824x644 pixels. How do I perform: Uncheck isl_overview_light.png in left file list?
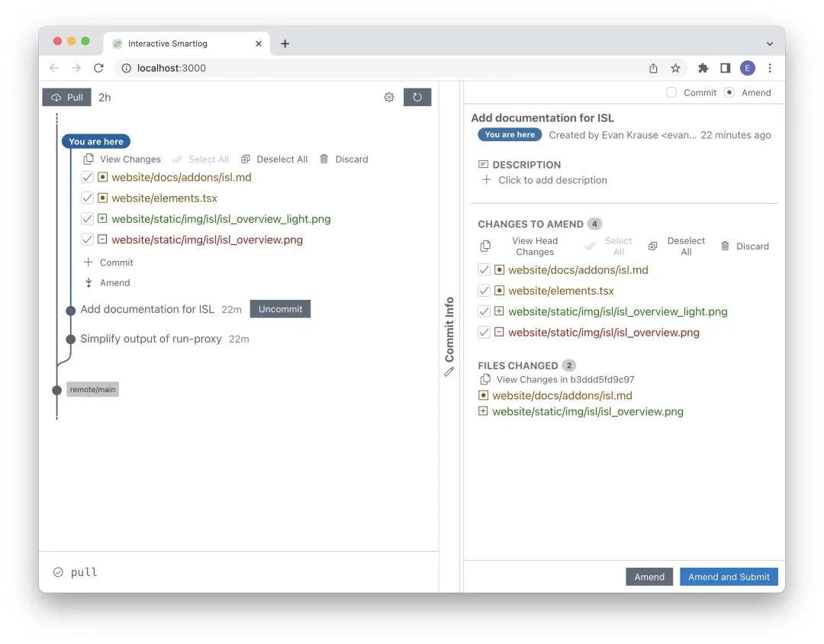87,219
